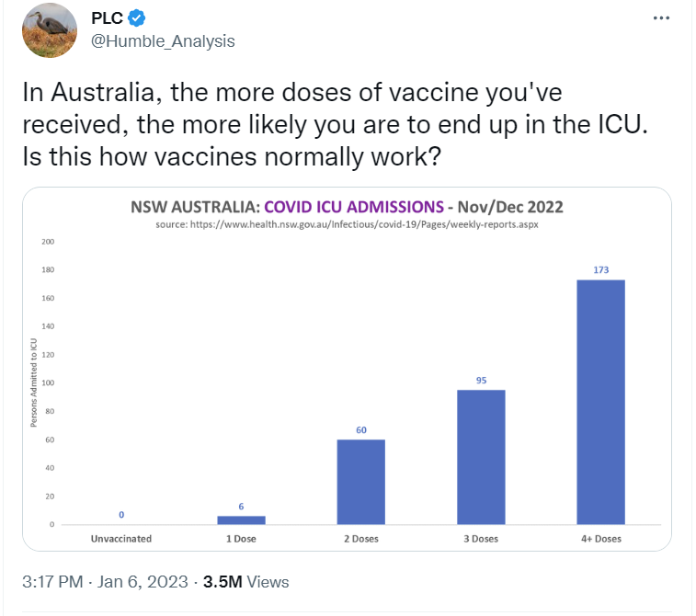The image size is (696, 616).
Task: Select the Unvaccinated axis label
Action: tap(120, 539)
